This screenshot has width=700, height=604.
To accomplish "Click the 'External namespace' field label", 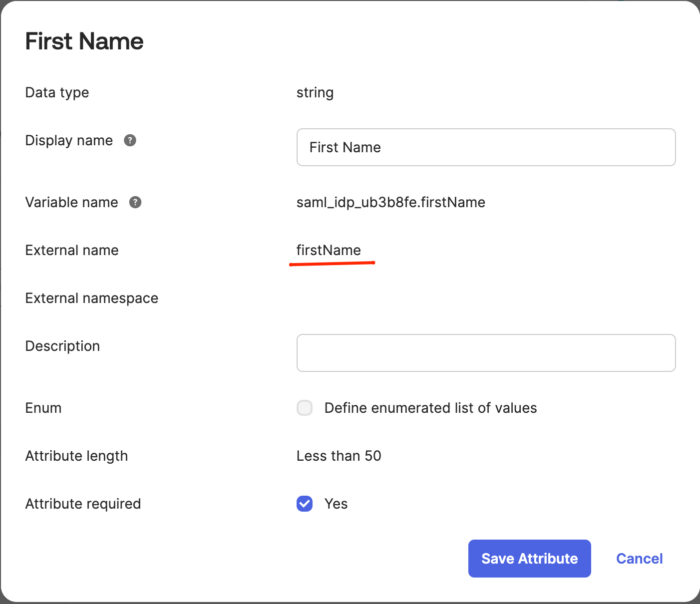I will (91, 298).
